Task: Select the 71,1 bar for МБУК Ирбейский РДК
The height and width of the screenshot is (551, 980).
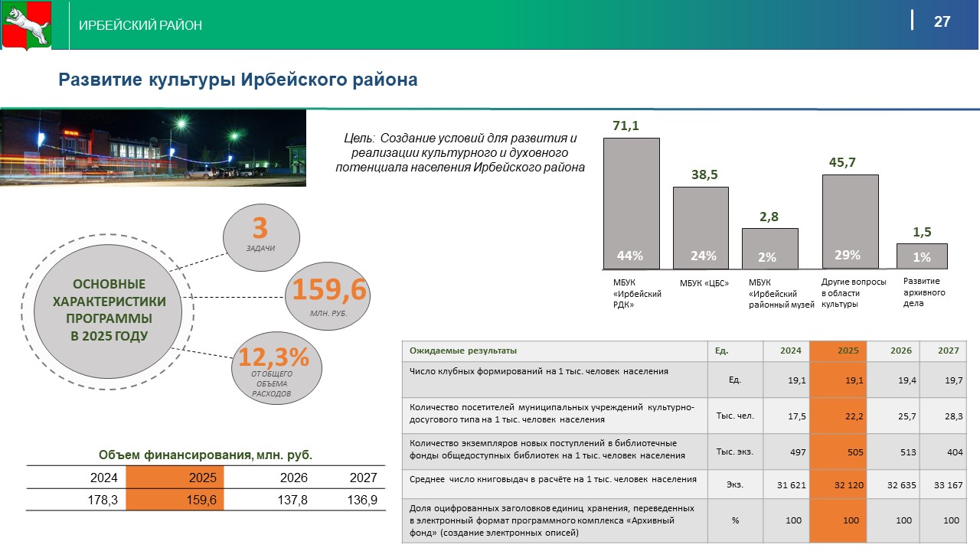Action: [x=631, y=203]
